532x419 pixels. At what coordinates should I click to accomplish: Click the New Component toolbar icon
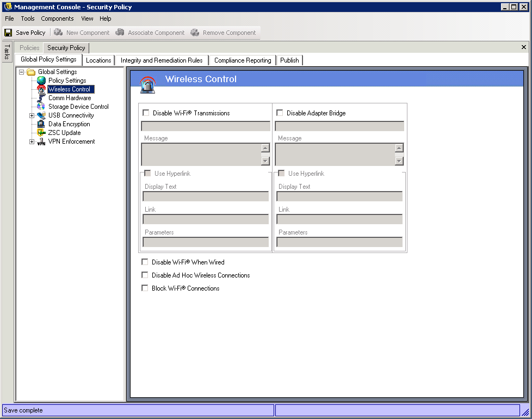click(58, 32)
